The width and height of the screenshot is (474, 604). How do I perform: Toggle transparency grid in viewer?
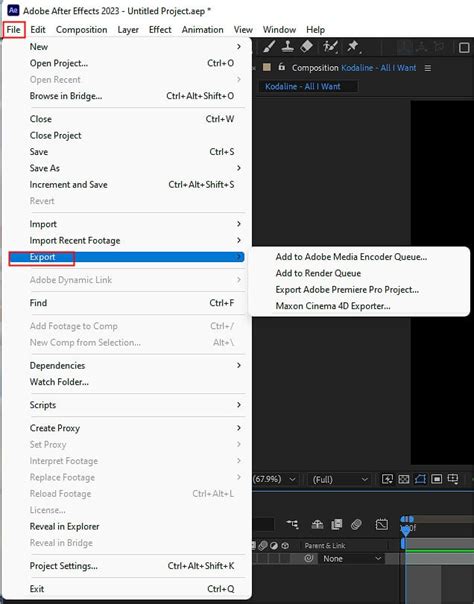tap(404, 479)
